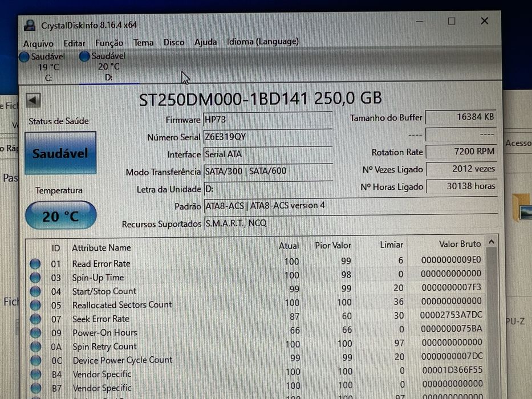The image size is (532, 399).
Task: Click the Letra da Unidade field D:
Action: [x=267, y=189]
